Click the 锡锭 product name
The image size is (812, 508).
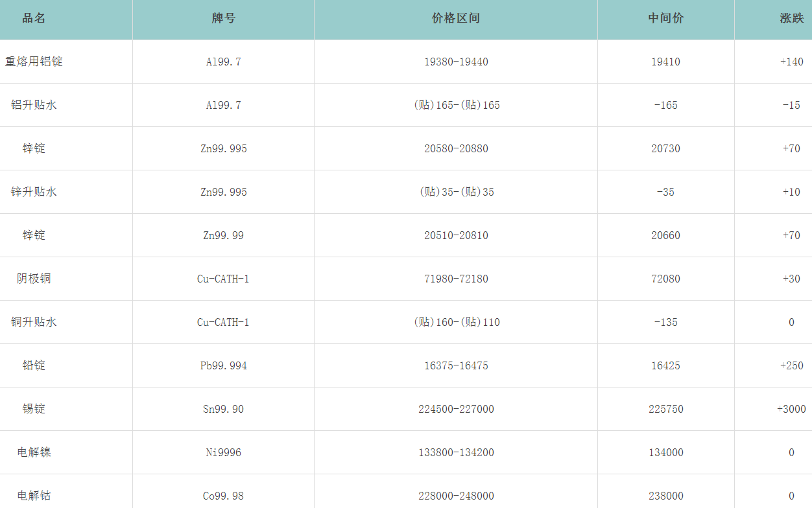tap(34, 409)
